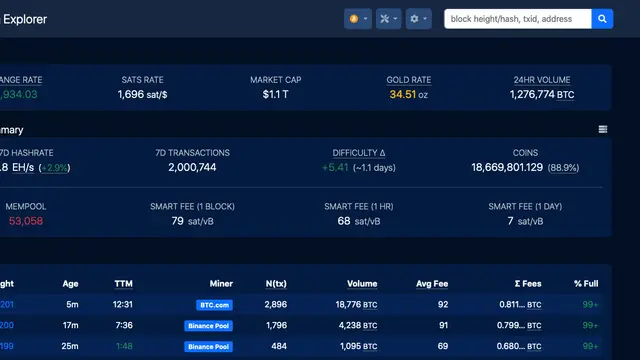The image size is (640, 360).
Task: Click the 99+ full value in BTC.com row
Action: 590,304
